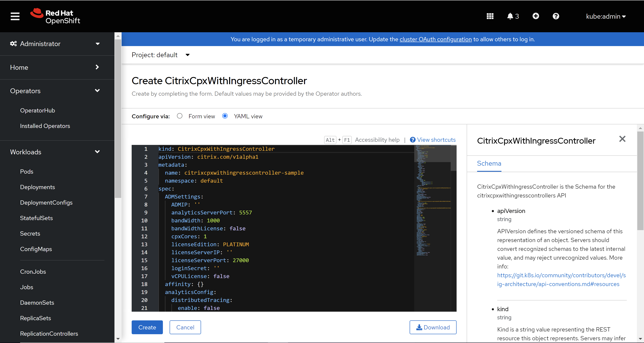Open the kube:admin user dropdown
This screenshot has width=644, height=343.
point(606,16)
